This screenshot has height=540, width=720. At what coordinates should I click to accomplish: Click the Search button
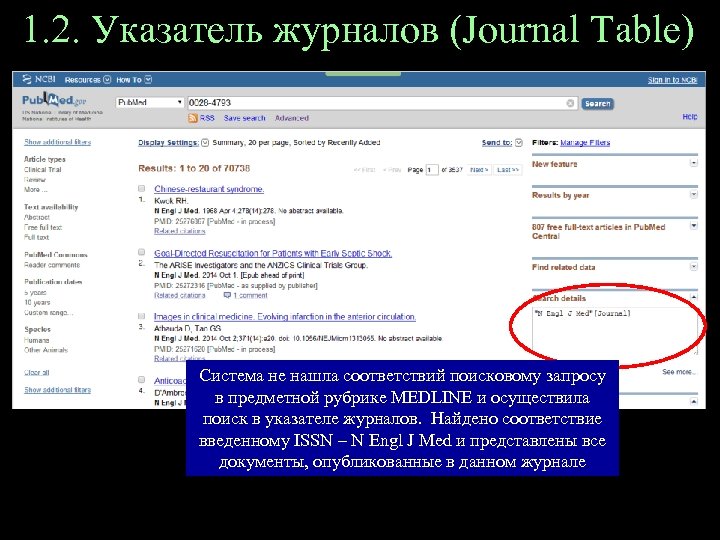(597, 103)
